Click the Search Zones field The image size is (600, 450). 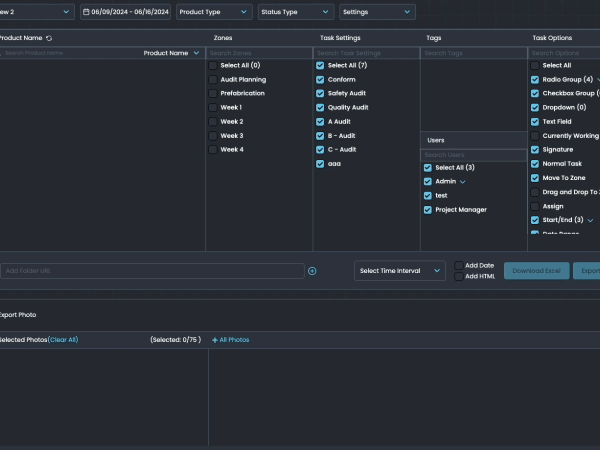[258, 53]
